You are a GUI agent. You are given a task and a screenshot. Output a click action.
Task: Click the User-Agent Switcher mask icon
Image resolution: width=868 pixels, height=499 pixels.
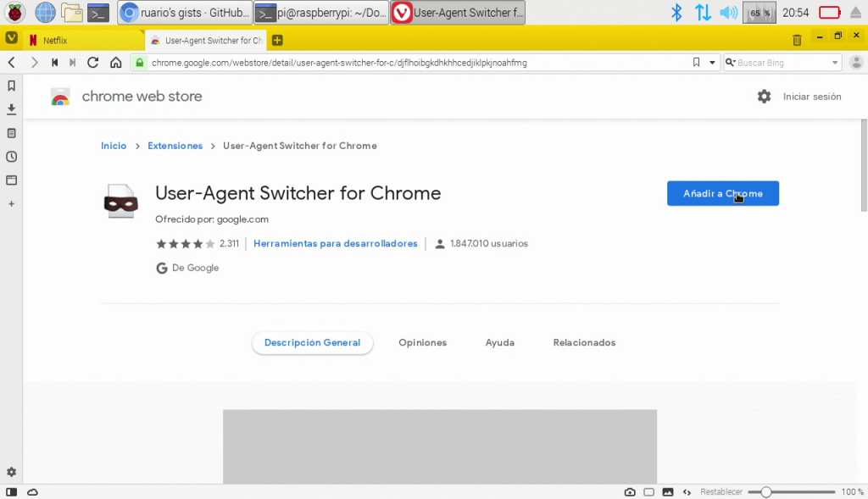point(120,202)
